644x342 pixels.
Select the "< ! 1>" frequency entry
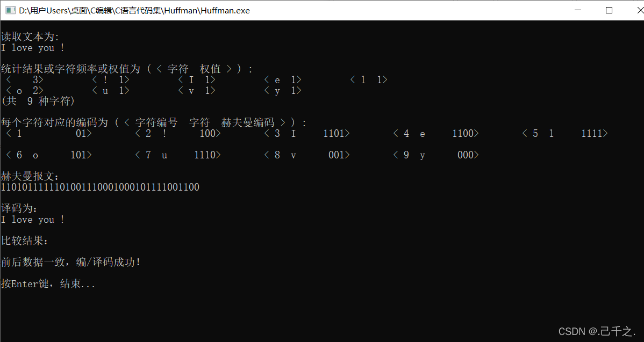(111, 79)
